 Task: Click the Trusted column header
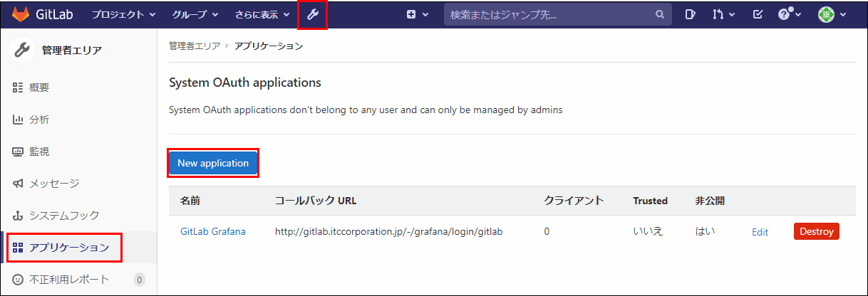[x=650, y=201]
